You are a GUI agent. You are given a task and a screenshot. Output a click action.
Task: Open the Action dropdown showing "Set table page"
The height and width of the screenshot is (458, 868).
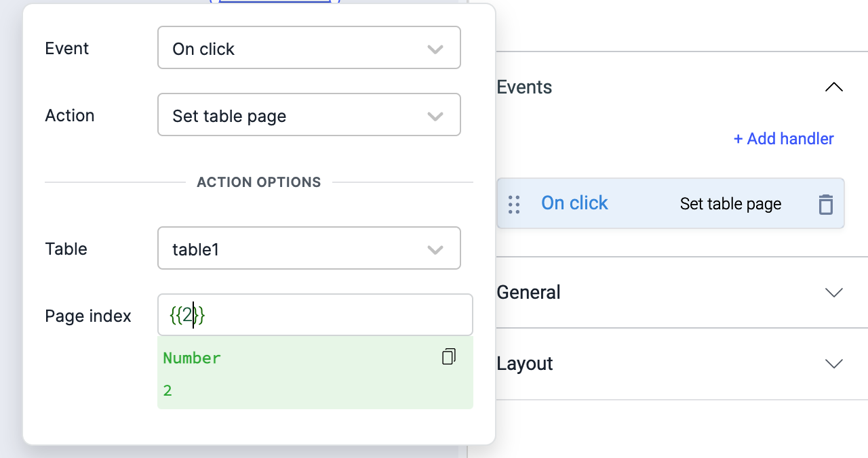(x=298, y=115)
